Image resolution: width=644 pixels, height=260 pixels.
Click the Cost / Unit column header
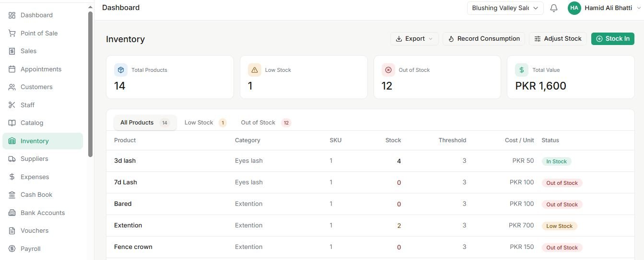tap(519, 140)
